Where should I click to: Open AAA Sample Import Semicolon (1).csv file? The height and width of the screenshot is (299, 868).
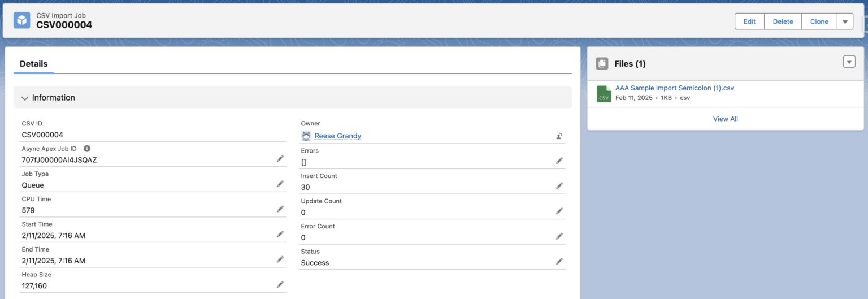click(674, 88)
